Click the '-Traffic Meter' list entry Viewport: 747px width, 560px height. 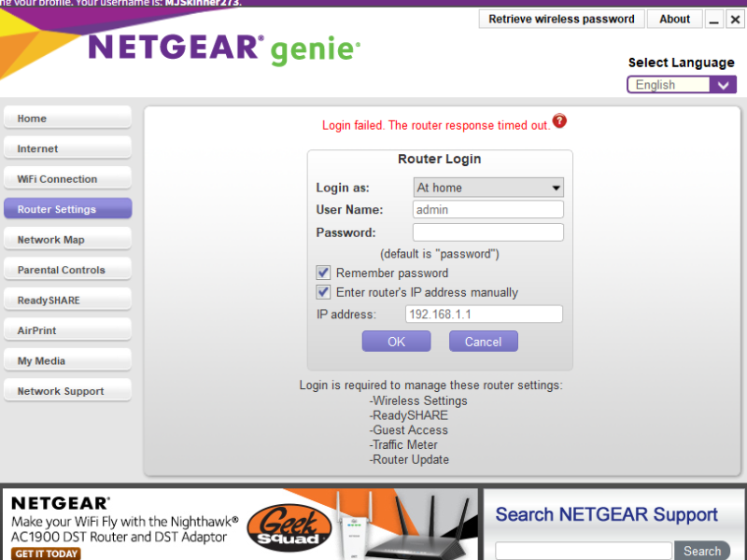coord(403,445)
